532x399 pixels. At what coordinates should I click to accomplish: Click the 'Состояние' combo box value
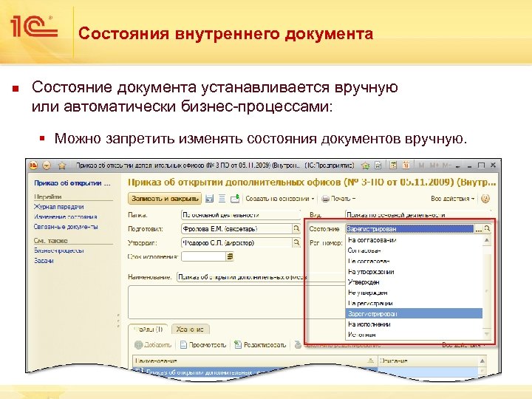[x=409, y=228]
